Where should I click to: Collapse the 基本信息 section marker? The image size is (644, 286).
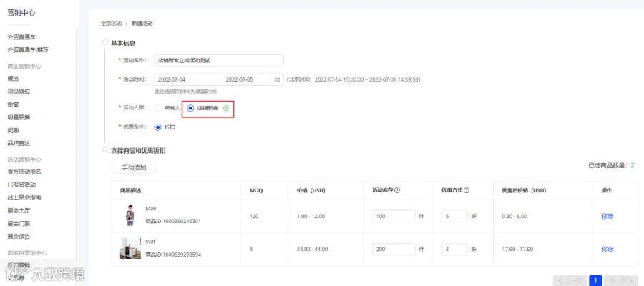pos(104,42)
